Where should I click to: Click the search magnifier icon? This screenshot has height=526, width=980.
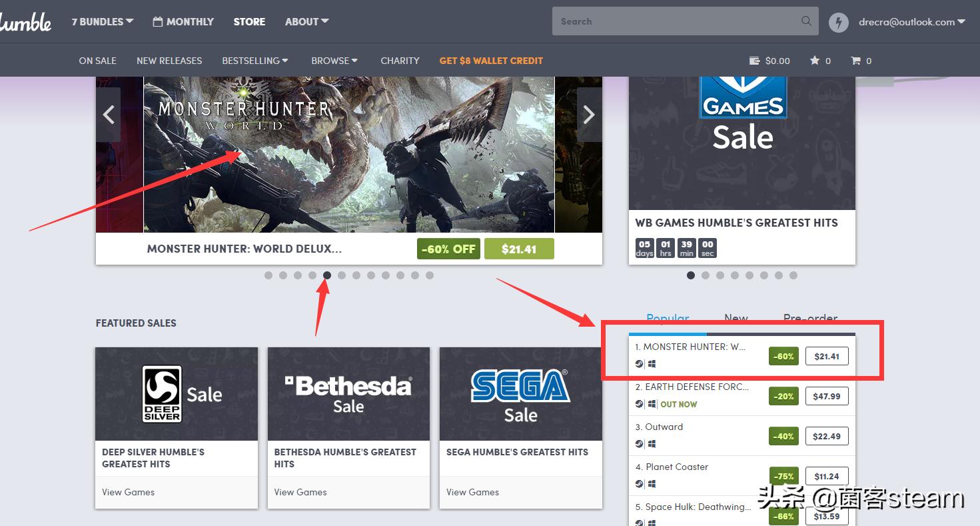pyautogui.click(x=806, y=21)
